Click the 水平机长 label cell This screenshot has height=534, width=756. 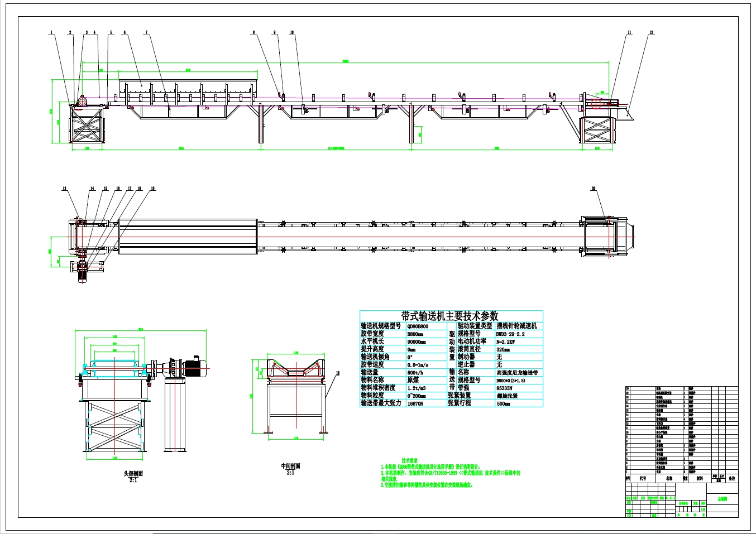click(x=372, y=341)
